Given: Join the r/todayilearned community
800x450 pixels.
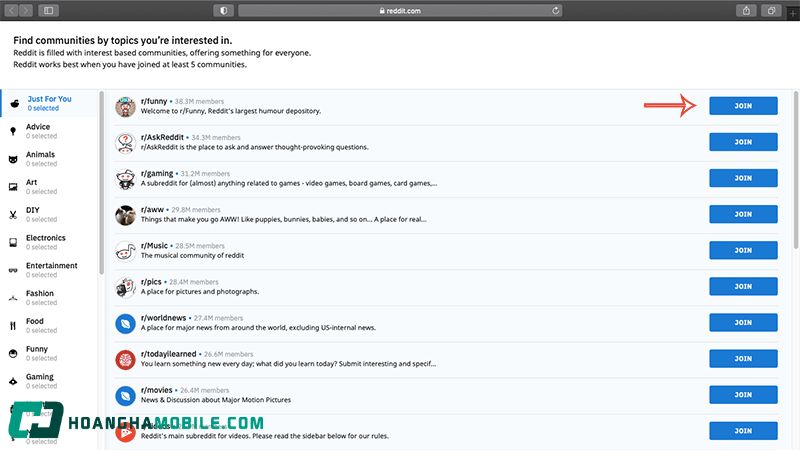Looking at the screenshot, I should click(743, 359).
